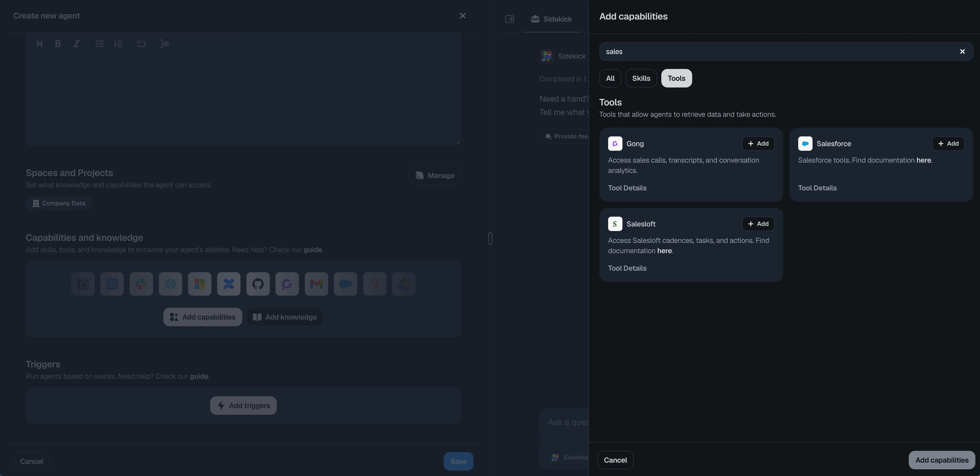980x476 pixels.
Task: Select the Google Drive integration icon
Action: tap(404, 284)
